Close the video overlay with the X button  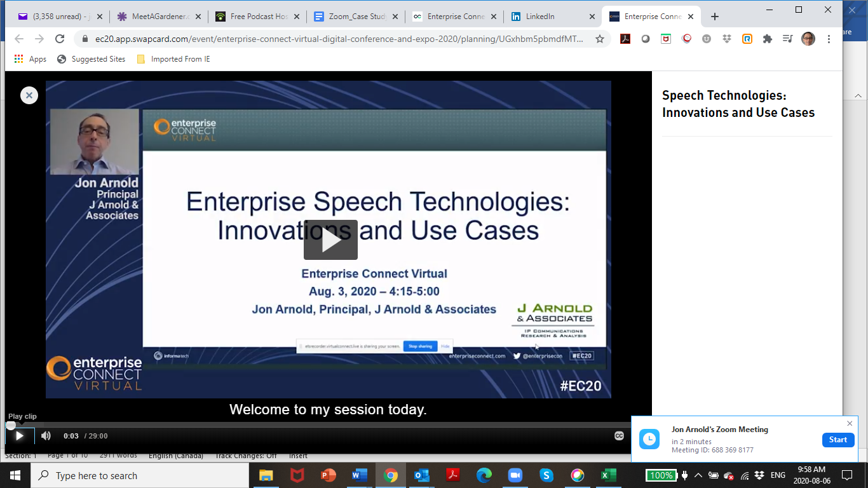coord(29,95)
